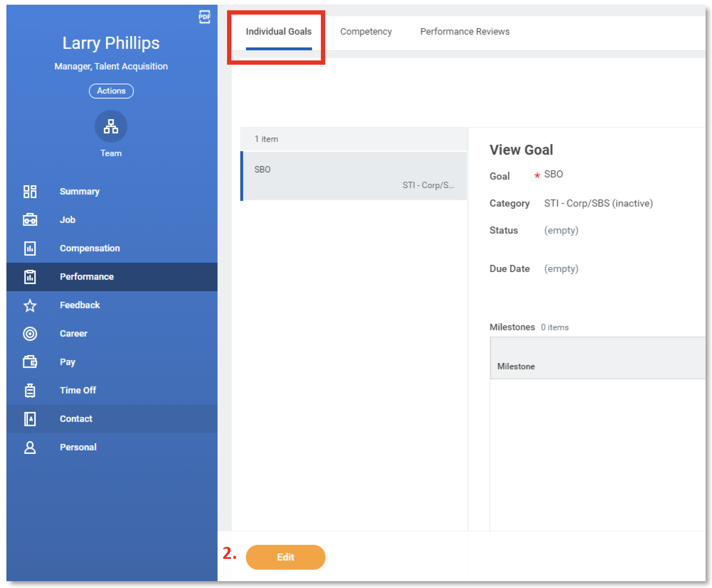The height and width of the screenshot is (588, 712).
Task: Open the Career target icon
Action: click(x=30, y=334)
